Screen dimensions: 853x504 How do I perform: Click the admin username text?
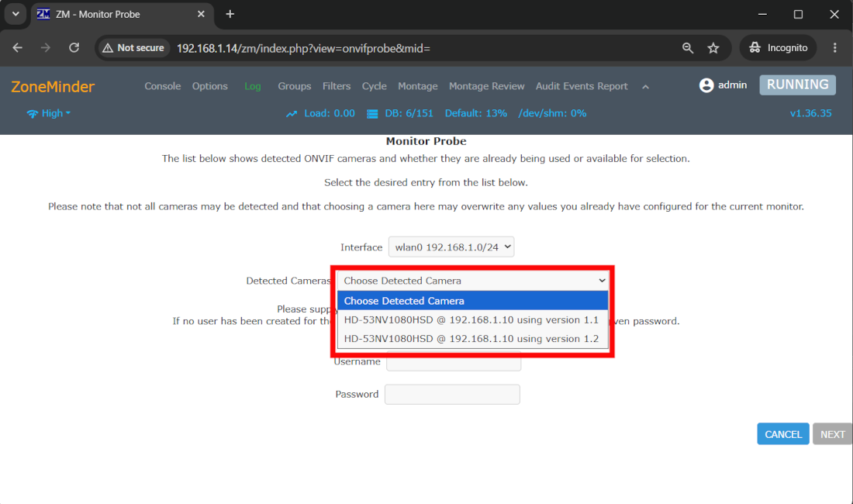732,85
